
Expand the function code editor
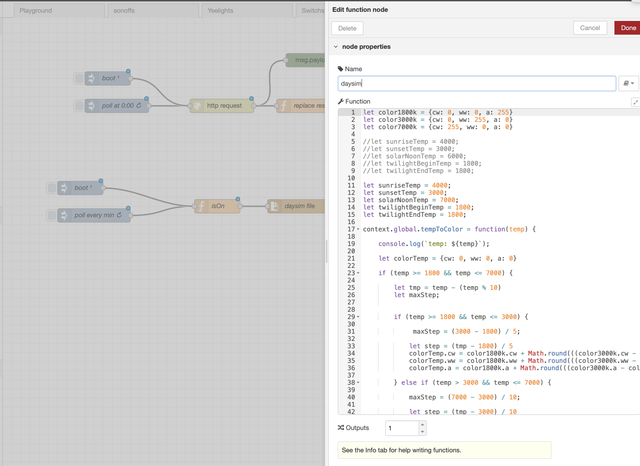click(635, 102)
